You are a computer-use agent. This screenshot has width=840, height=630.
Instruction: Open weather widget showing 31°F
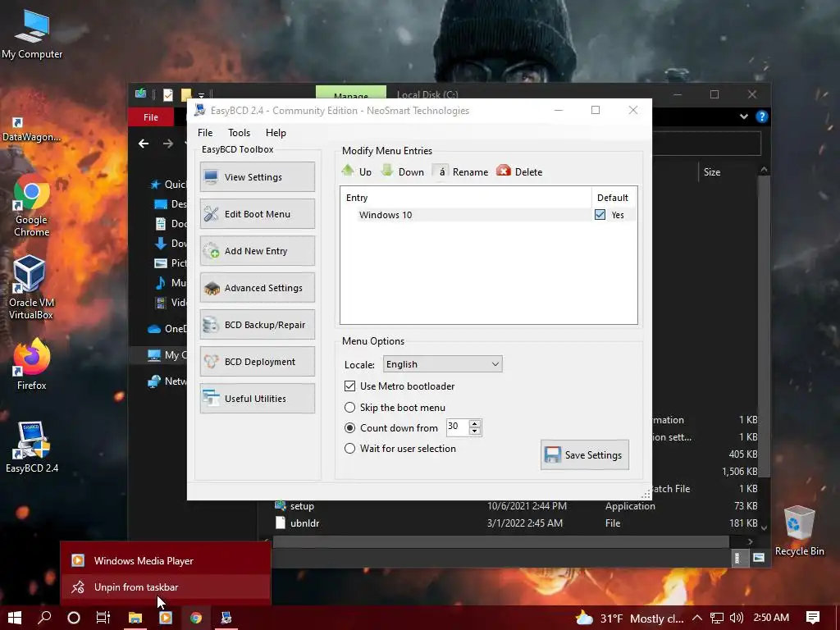629,618
